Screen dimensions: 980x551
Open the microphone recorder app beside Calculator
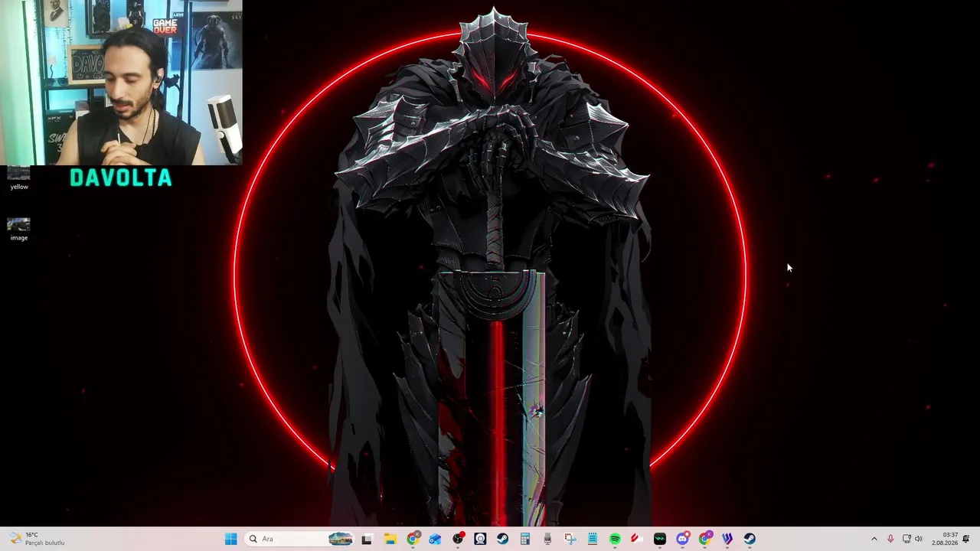(x=547, y=539)
